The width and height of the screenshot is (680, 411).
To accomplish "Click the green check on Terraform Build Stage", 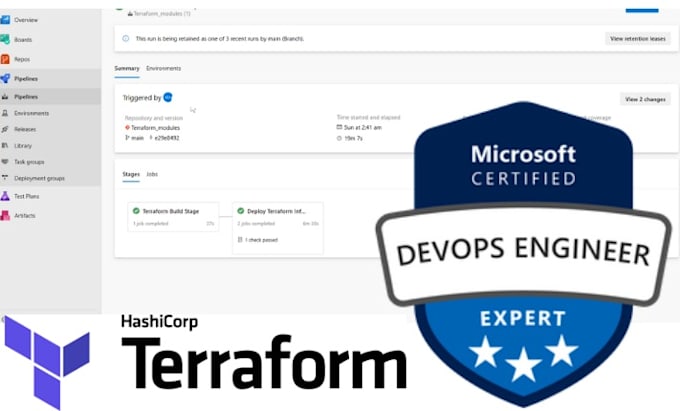I will (136, 211).
